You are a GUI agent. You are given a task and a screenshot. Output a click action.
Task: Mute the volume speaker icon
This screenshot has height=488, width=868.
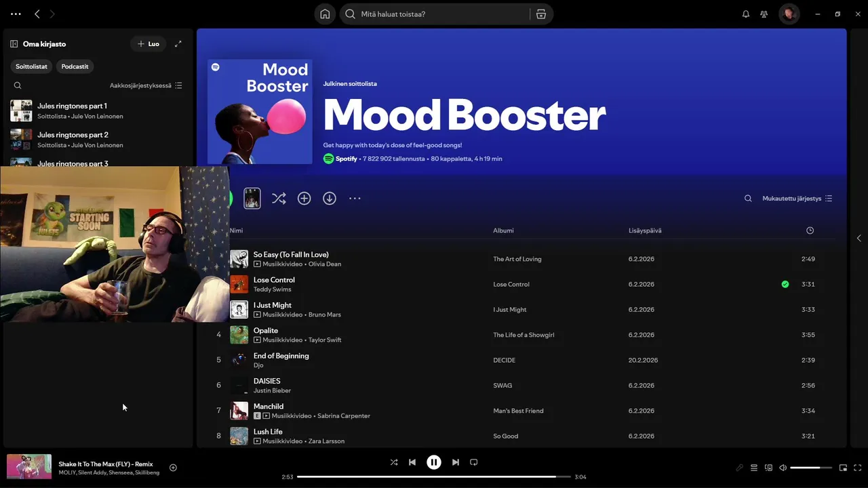(783, 468)
